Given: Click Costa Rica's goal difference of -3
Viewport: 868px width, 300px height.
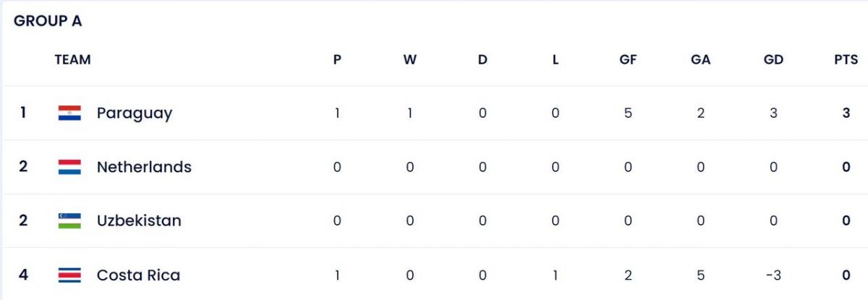Looking at the screenshot, I should point(773,275).
